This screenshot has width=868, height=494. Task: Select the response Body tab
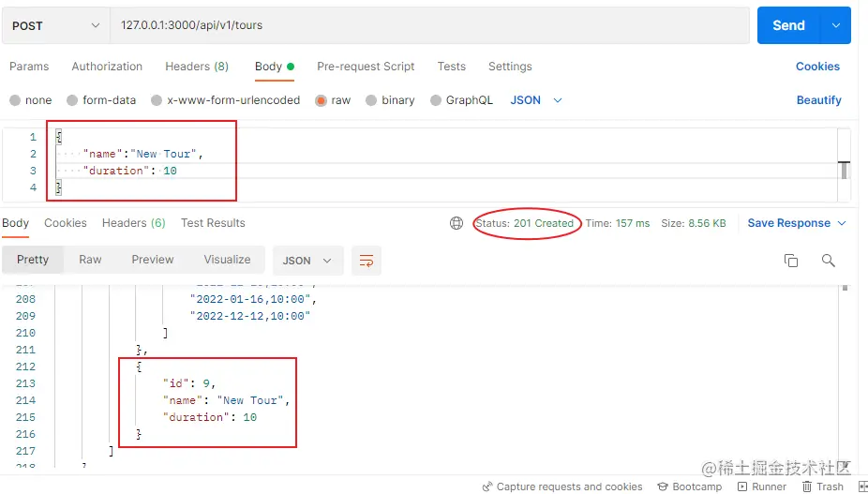tap(15, 223)
